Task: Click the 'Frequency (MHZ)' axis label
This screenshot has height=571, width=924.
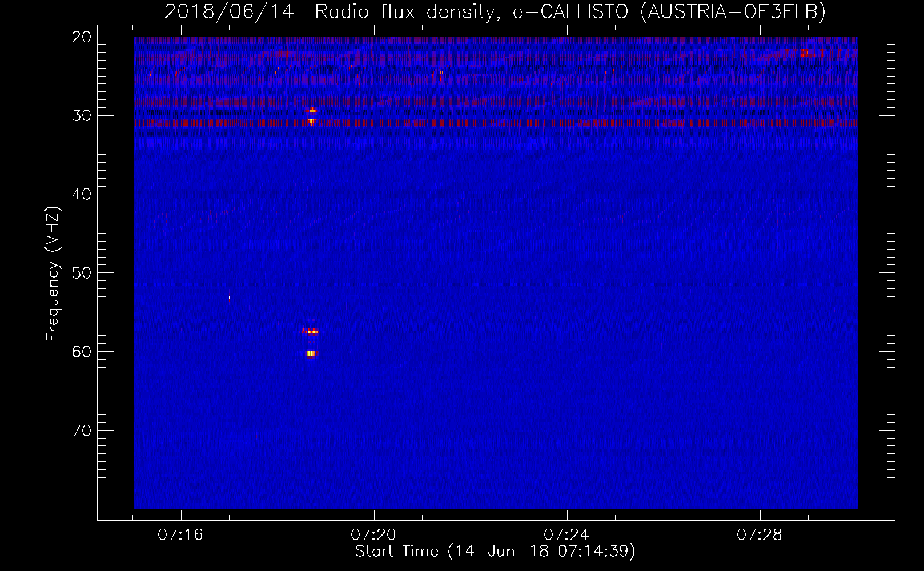Action: (x=53, y=274)
